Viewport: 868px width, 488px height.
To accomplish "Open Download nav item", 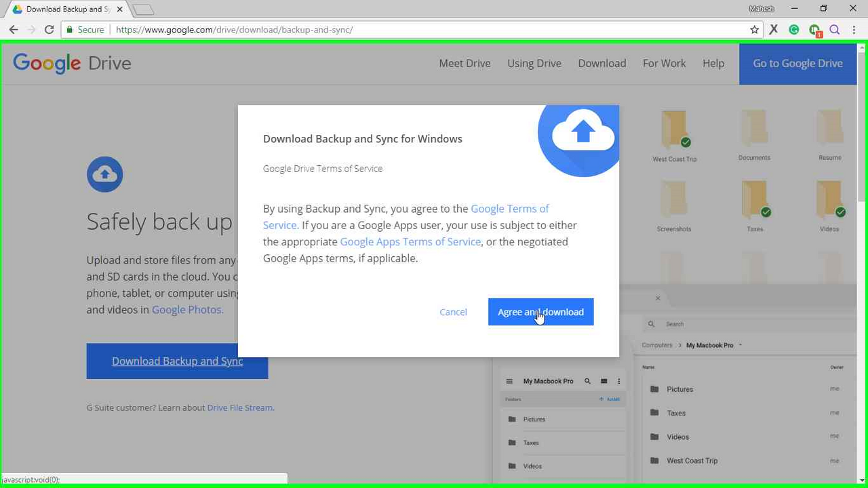I will click(x=602, y=63).
